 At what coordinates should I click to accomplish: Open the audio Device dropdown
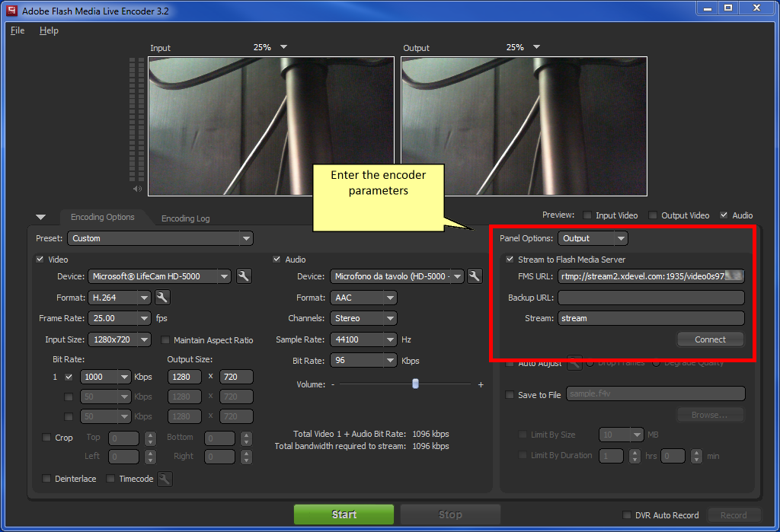click(x=397, y=276)
